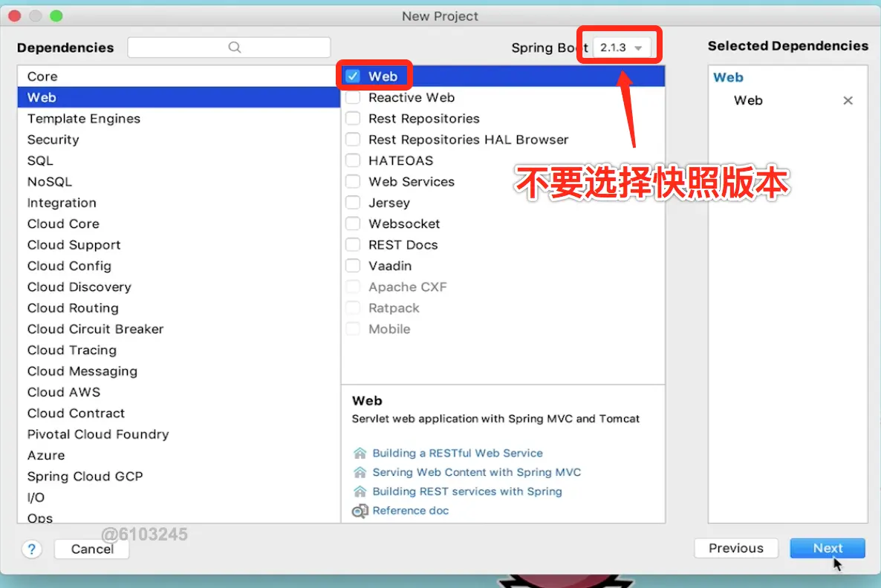This screenshot has width=881, height=588.
Task: Select the I/O category
Action: point(179,497)
